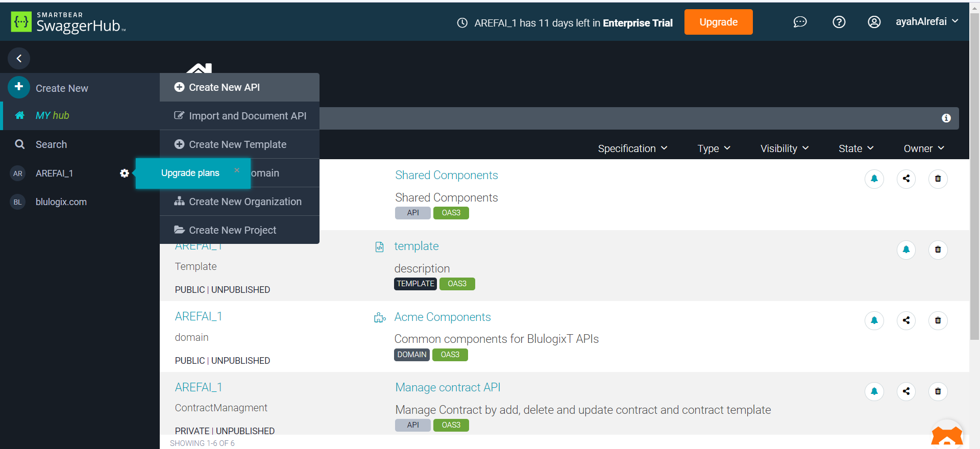The image size is (980, 449).
Task: Open the Manage contract API link
Action: [x=448, y=387]
